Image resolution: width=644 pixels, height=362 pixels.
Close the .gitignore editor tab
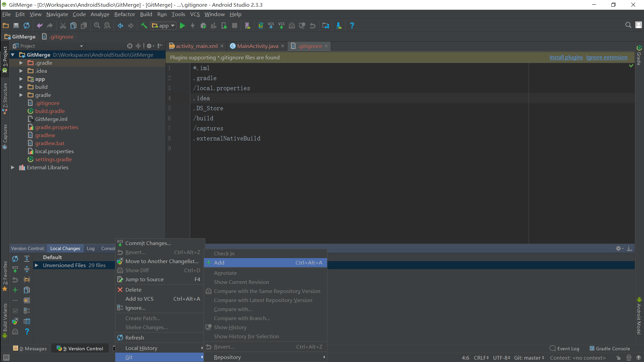pyautogui.click(x=326, y=46)
